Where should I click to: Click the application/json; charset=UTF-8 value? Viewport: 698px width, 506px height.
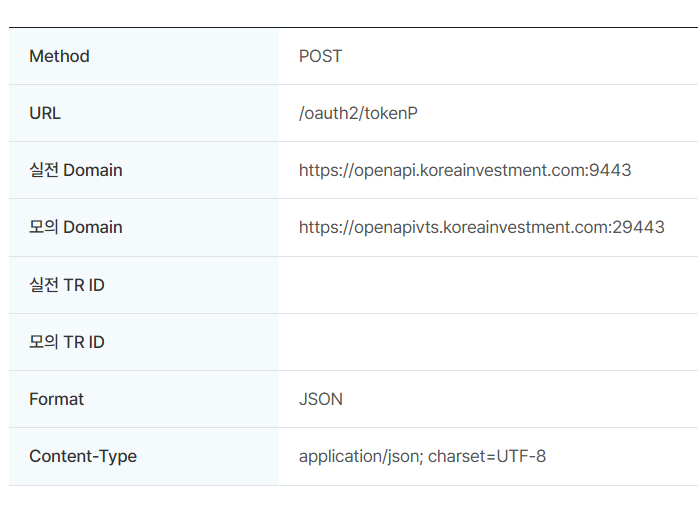point(422,456)
